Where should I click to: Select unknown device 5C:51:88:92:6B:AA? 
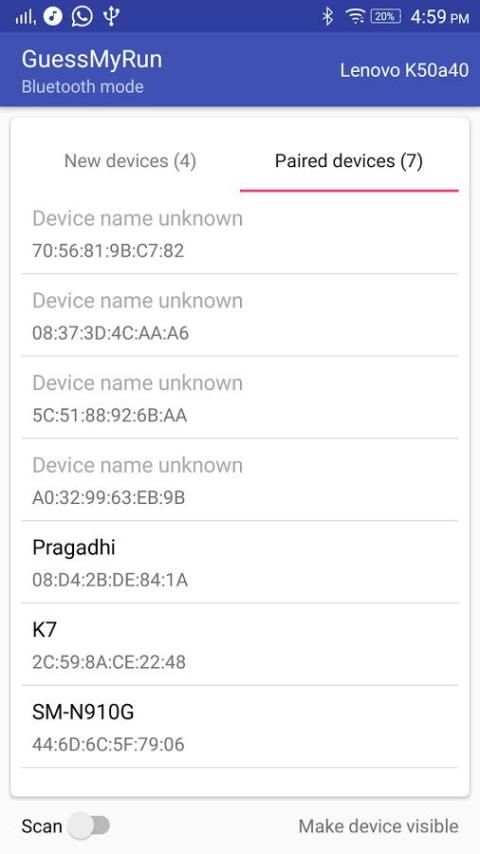240,398
